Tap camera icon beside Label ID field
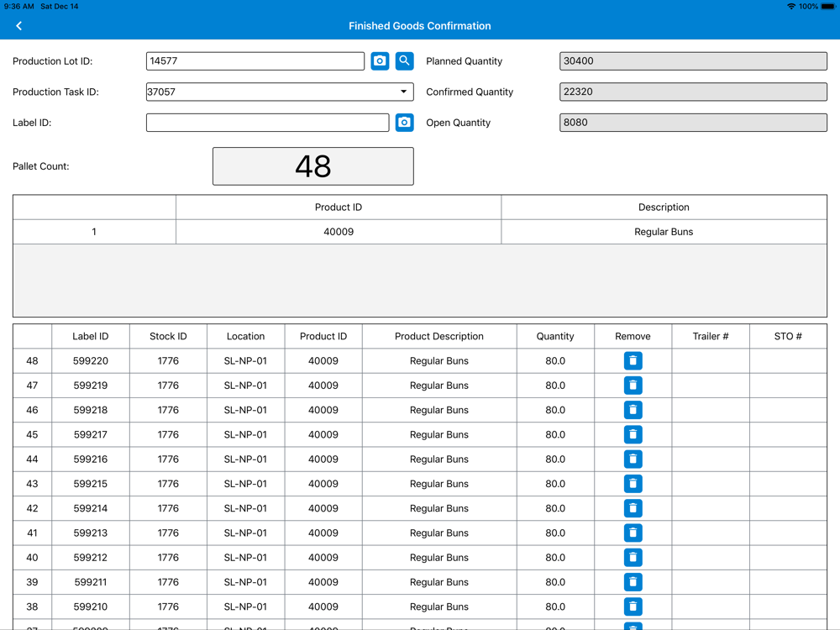 tap(404, 123)
